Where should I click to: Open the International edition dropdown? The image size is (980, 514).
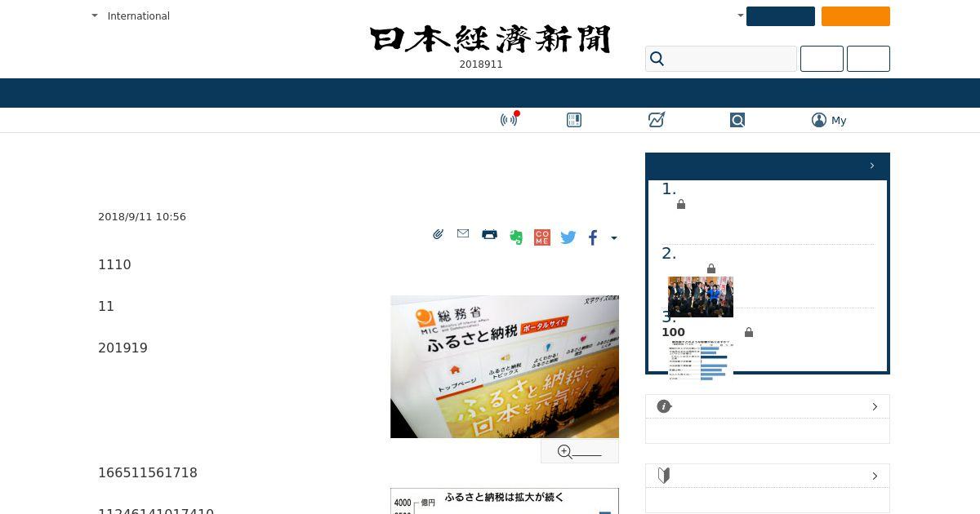[131, 16]
